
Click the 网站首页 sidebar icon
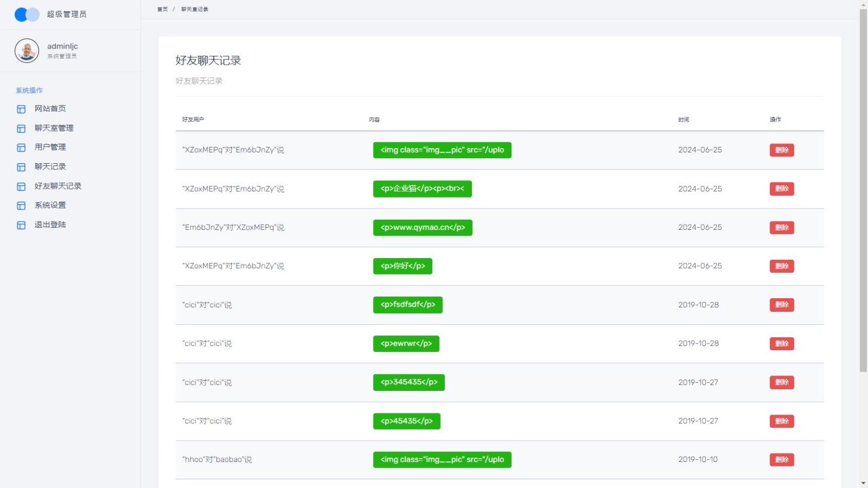21,109
